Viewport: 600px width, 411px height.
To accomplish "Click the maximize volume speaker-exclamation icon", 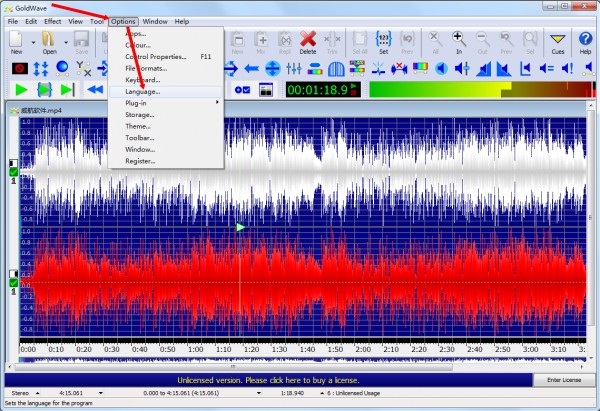I will pos(567,69).
